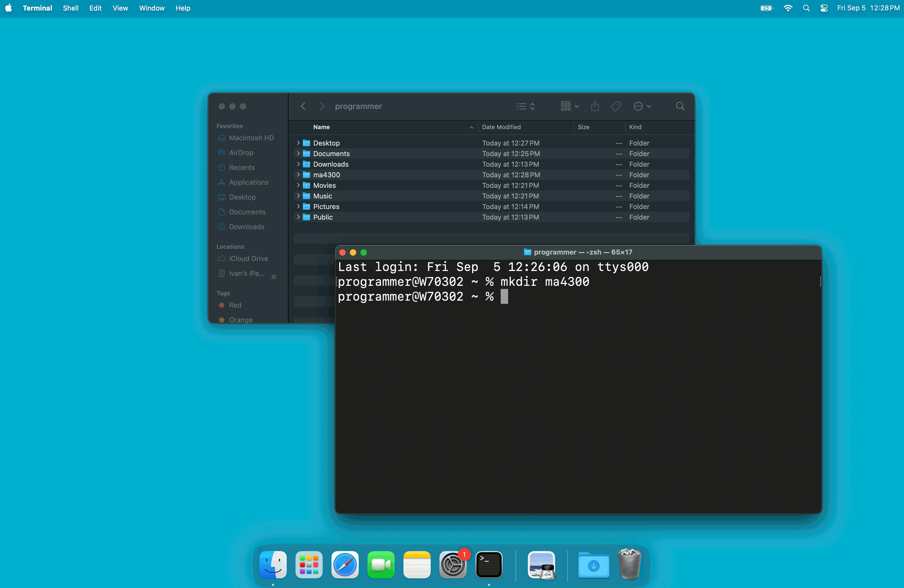The height and width of the screenshot is (588, 904).
Task: Open the Window menu in menu bar
Action: coord(152,8)
